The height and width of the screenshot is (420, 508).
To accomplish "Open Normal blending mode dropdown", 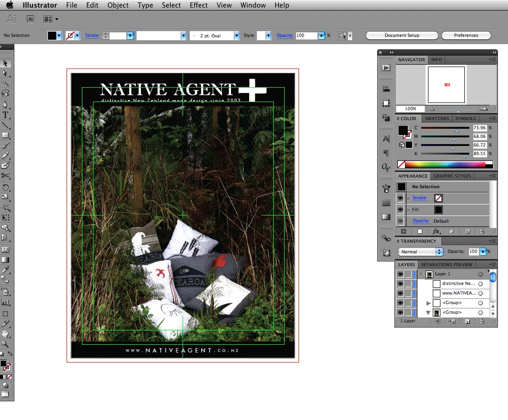I will 420,251.
